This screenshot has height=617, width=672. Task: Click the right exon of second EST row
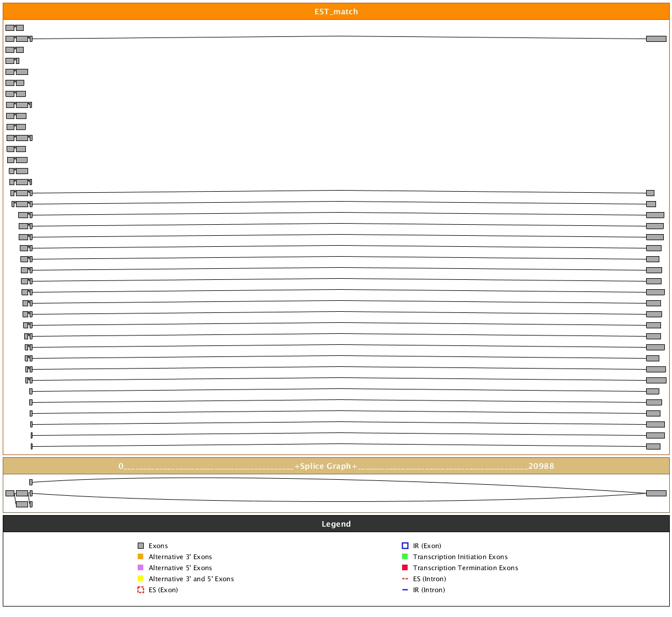[x=656, y=39]
